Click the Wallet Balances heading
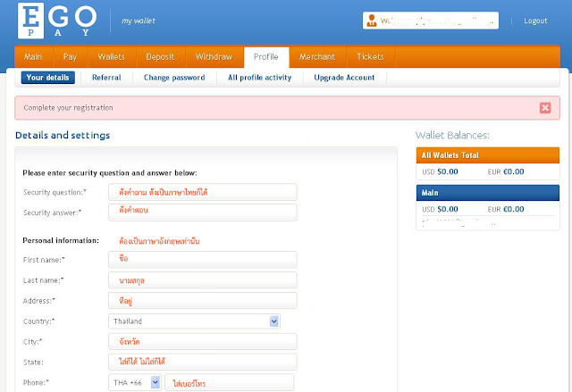The width and height of the screenshot is (572, 392). 452,135
